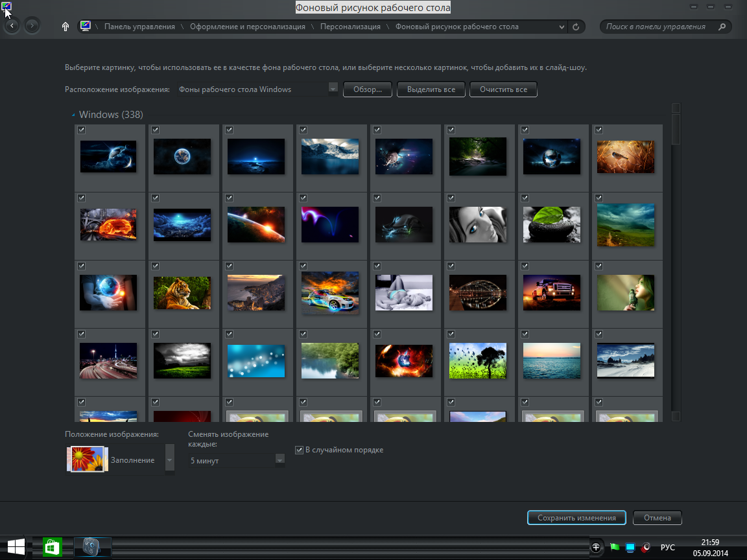Click the green flag Action Center icon
The width and height of the screenshot is (747, 560).
614,548
